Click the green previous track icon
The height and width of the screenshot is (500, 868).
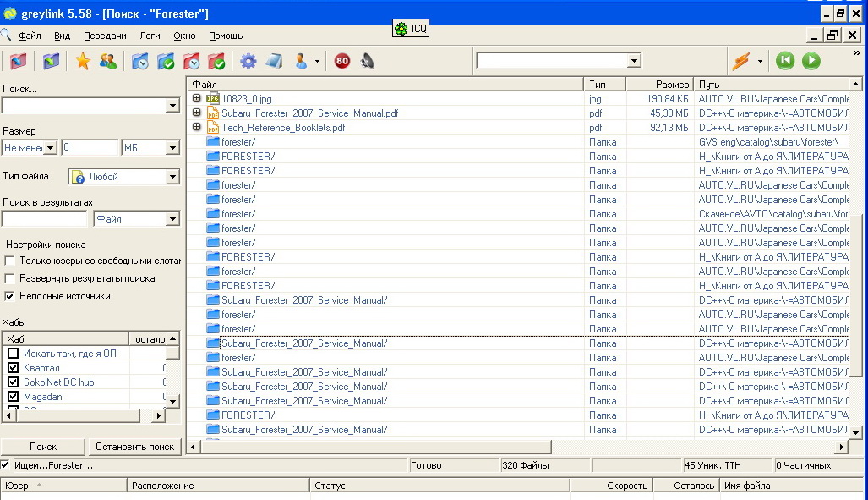pos(785,61)
